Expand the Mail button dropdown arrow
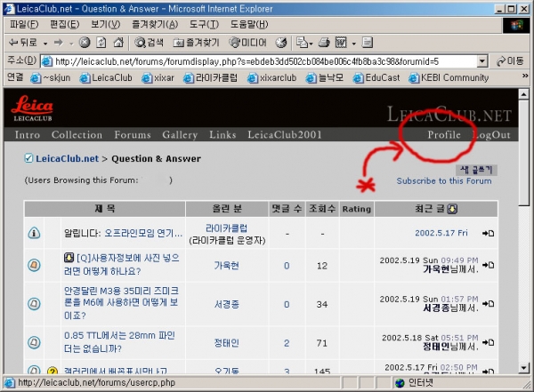534x392 pixels. (x=311, y=44)
